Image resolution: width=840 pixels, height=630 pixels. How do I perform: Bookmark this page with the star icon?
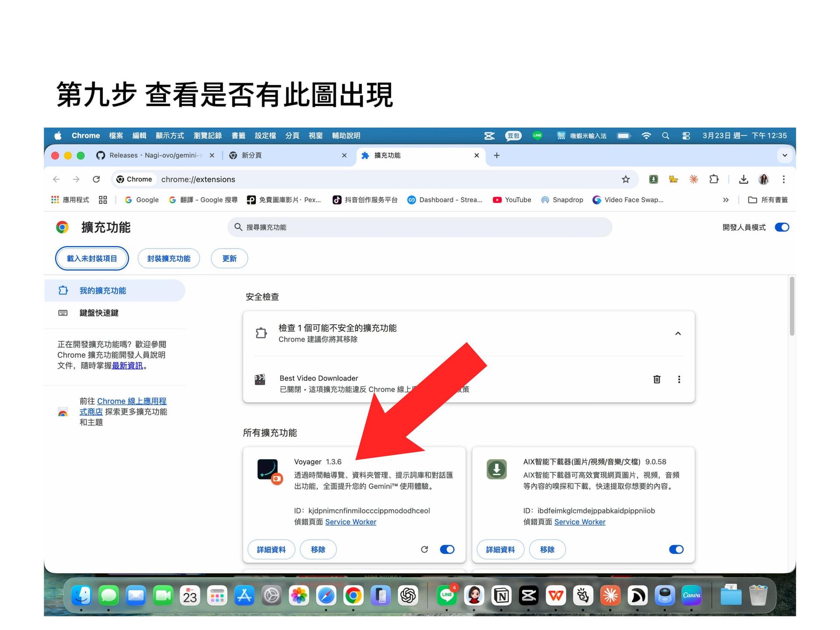(626, 179)
